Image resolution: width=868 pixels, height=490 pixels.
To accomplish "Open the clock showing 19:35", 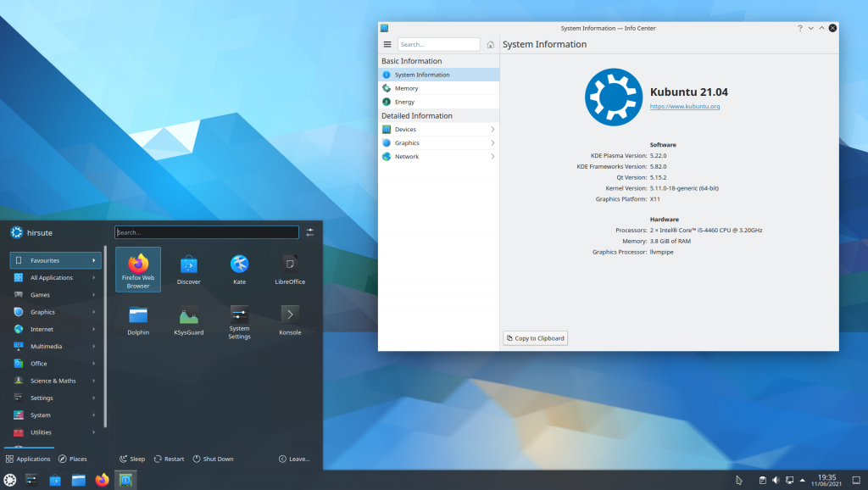I will (x=826, y=480).
